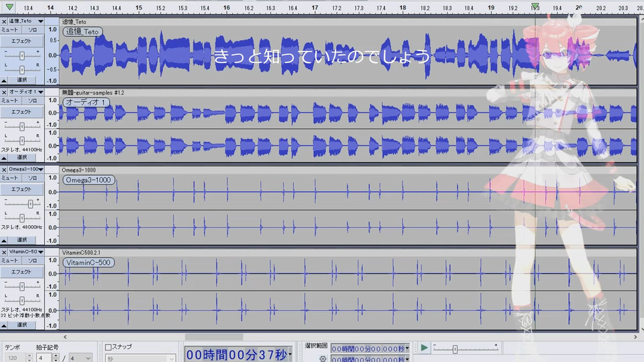The image size is (644, 362).
Task: Close the 追憶_Teto track
Action: click(4, 21)
